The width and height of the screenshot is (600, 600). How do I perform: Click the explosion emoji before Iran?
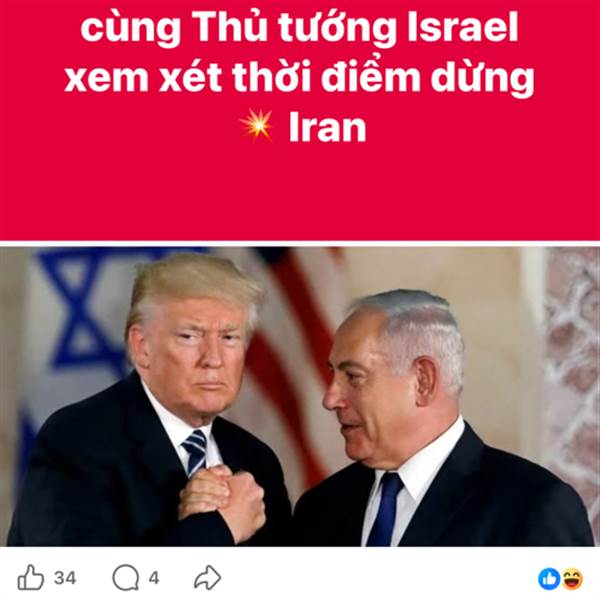click(x=257, y=126)
